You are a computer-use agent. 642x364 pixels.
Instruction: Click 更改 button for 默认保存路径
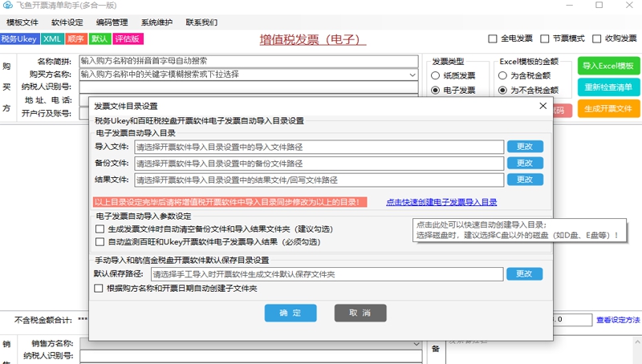[x=525, y=273]
